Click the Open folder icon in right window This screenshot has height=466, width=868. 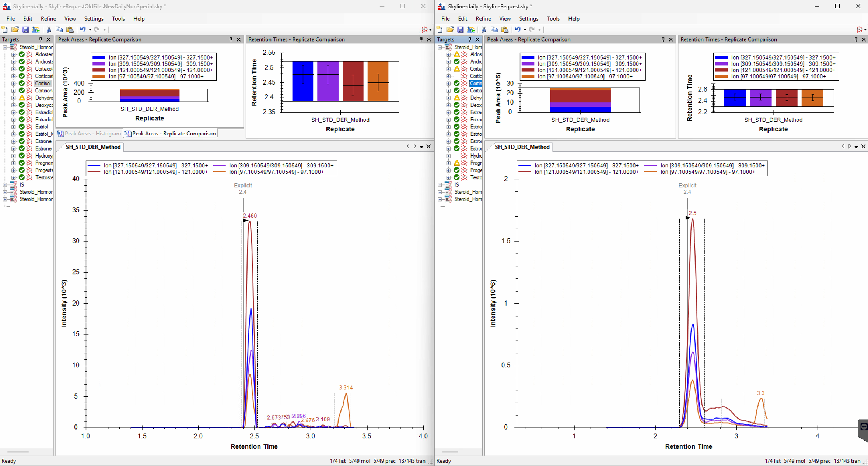(450, 29)
